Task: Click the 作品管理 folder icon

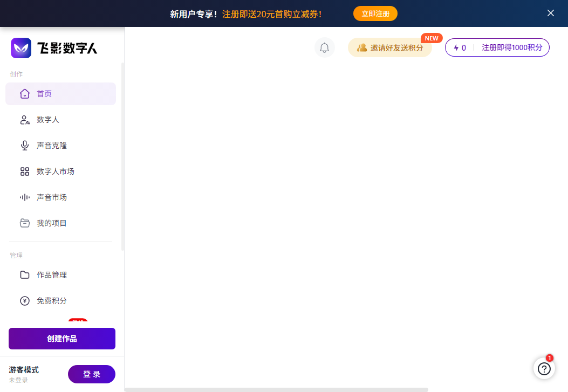Action: click(25, 275)
